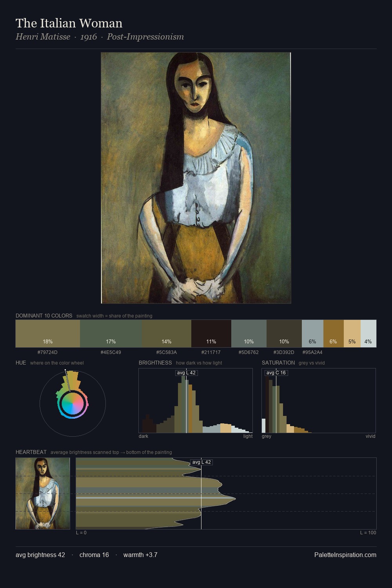Select the 10% grey swatch #5D6762

(x=249, y=334)
